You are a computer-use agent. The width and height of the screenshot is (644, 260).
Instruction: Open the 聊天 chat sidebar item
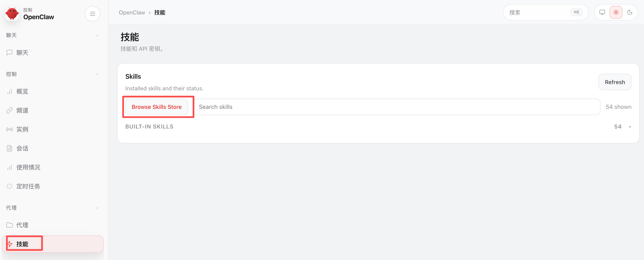point(22,53)
